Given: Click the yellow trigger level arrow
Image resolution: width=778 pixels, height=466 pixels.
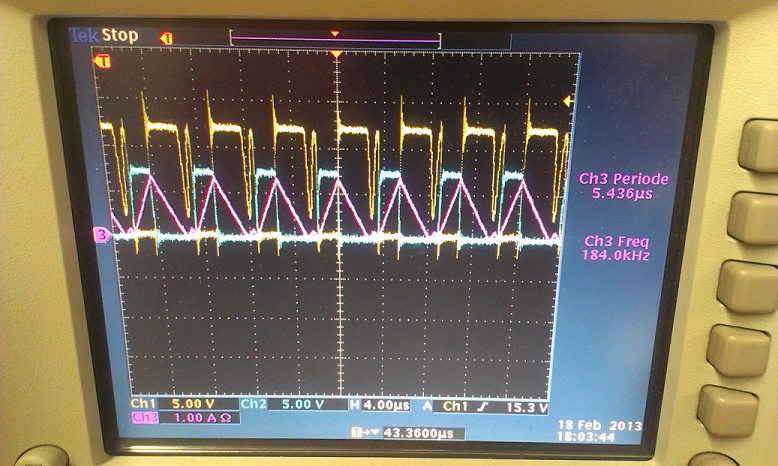Looking at the screenshot, I should point(569,101).
